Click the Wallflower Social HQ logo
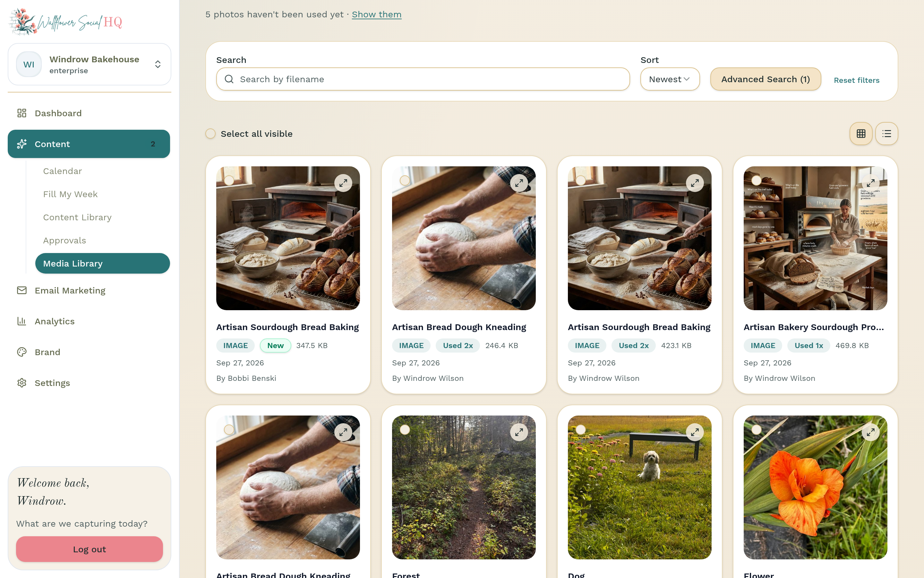Screen dimensions: 924x578 click(x=65, y=22)
